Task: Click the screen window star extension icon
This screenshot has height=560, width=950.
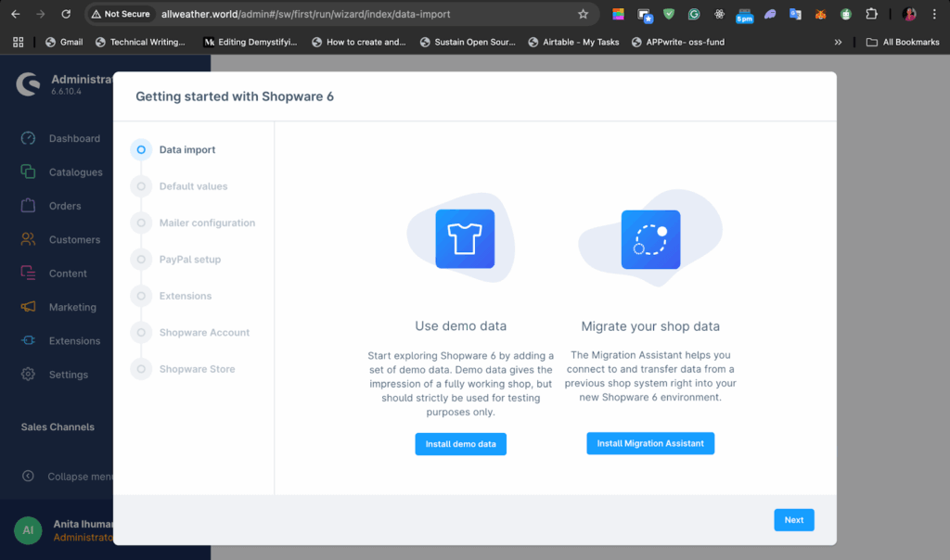Action: [x=644, y=15]
